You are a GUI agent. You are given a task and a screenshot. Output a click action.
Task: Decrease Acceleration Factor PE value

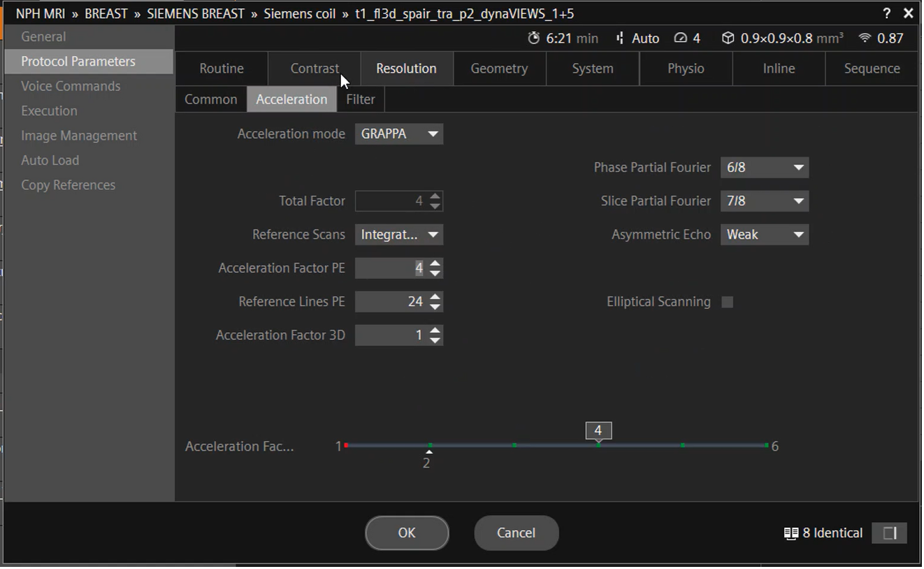(435, 273)
